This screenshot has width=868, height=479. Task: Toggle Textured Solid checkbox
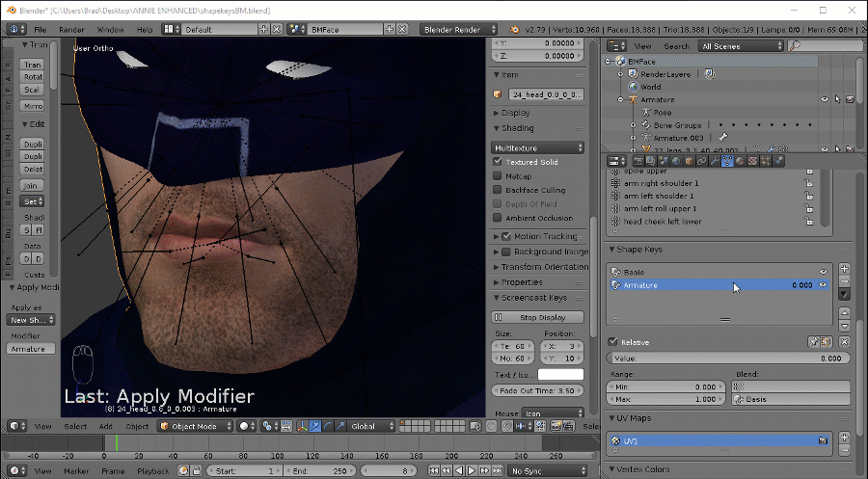(497, 162)
